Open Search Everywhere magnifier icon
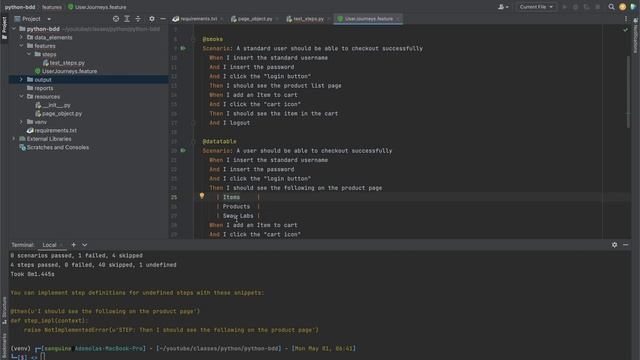Image resolution: width=640 pixels, height=360 pixels. (611, 7)
